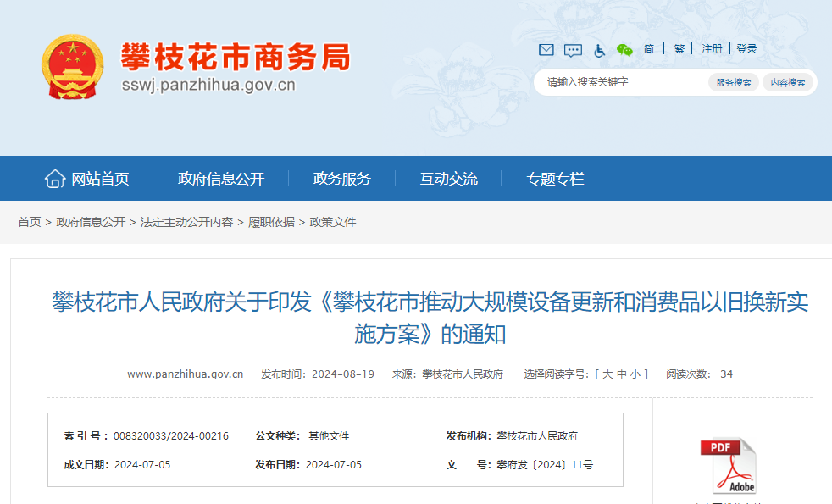This screenshot has width=832, height=504.
Task: Select small font size 小
Action: pyautogui.click(x=635, y=374)
